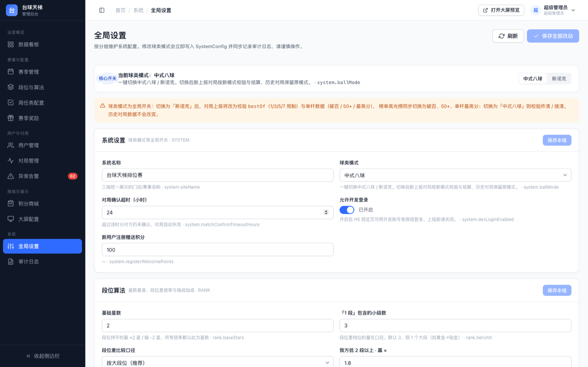Open the 球类模式 dropdown
The height and width of the screenshot is (367, 588).
click(x=455, y=175)
